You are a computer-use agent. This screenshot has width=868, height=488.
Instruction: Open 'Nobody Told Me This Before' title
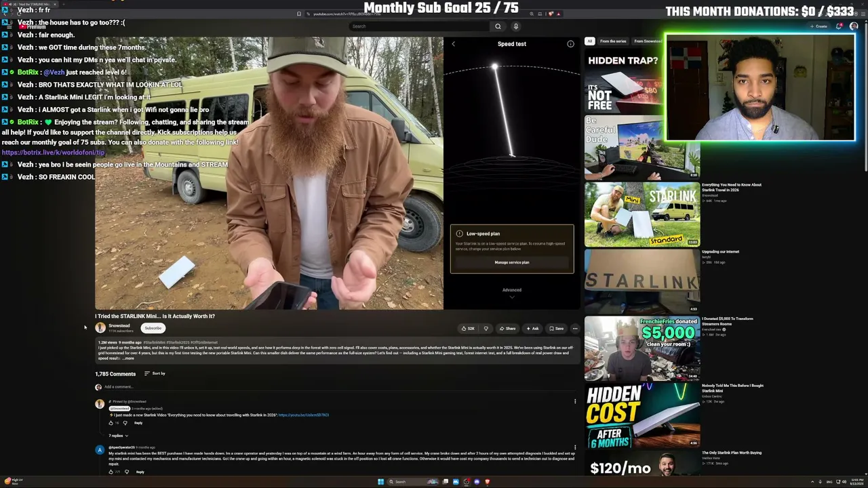[x=732, y=388]
